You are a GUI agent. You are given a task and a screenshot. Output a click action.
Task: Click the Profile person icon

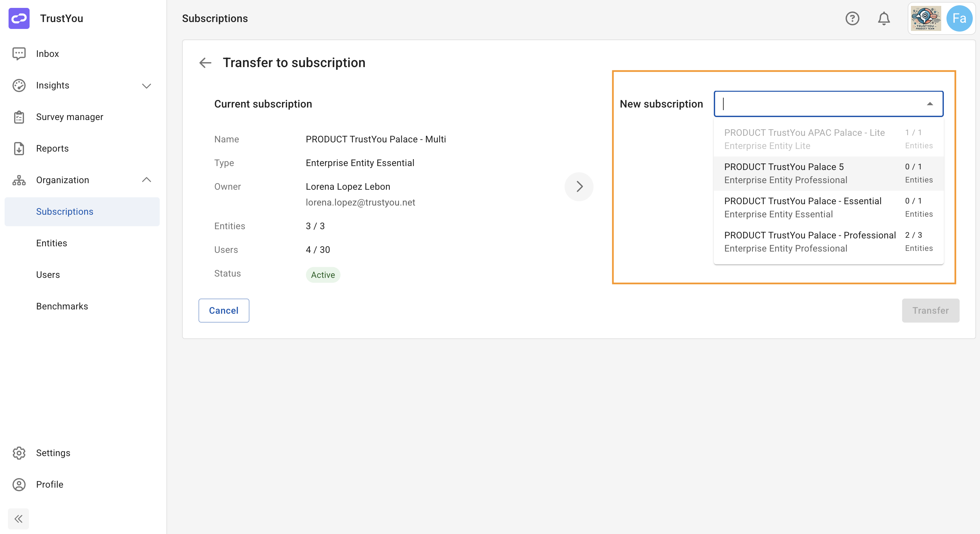19,485
